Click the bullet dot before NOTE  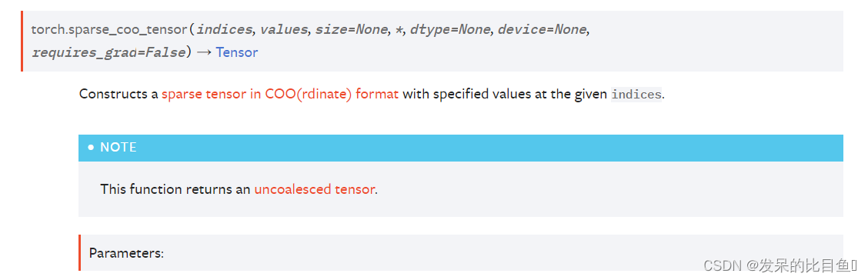click(92, 148)
